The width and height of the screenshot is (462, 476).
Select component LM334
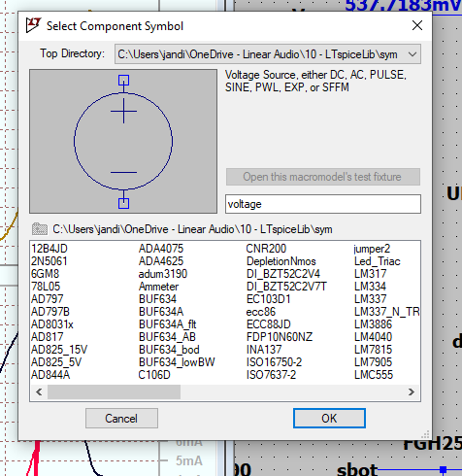coord(370,287)
